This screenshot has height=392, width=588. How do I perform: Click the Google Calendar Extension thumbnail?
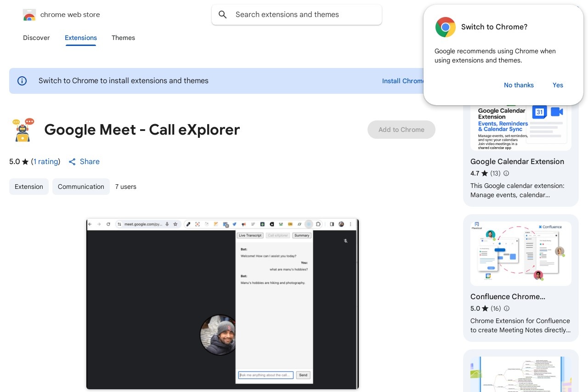click(x=521, y=128)
